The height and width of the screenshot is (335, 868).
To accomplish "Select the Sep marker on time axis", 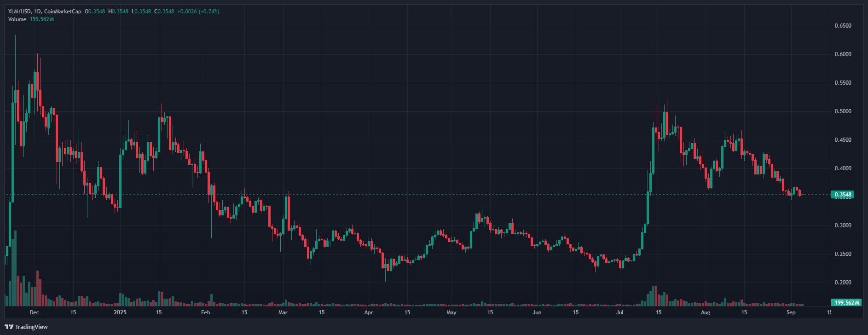I will point(791,312).
